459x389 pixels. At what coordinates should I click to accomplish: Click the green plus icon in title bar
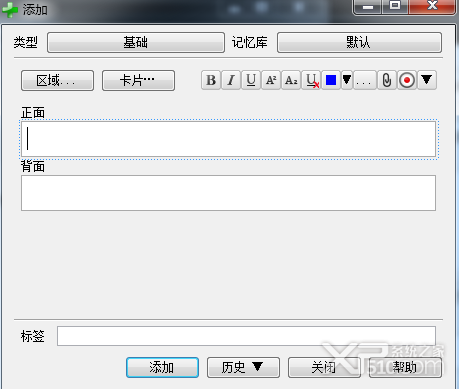click(10, 10)
